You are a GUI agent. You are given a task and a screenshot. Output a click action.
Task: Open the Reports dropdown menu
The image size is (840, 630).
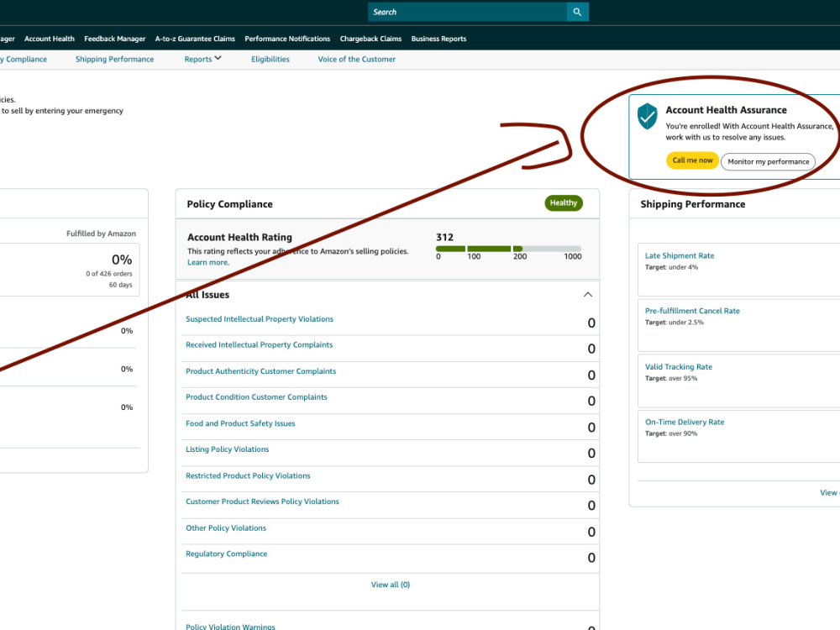202,59
